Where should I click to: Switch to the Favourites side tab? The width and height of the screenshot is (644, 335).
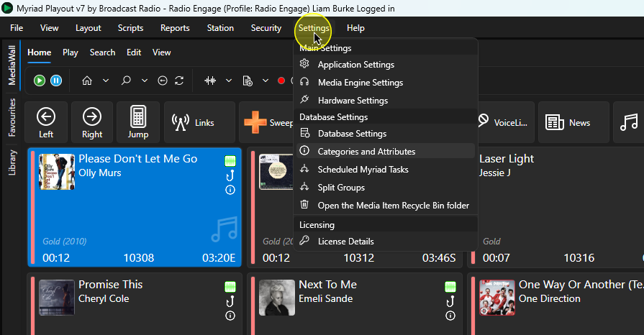click(12, 117)
